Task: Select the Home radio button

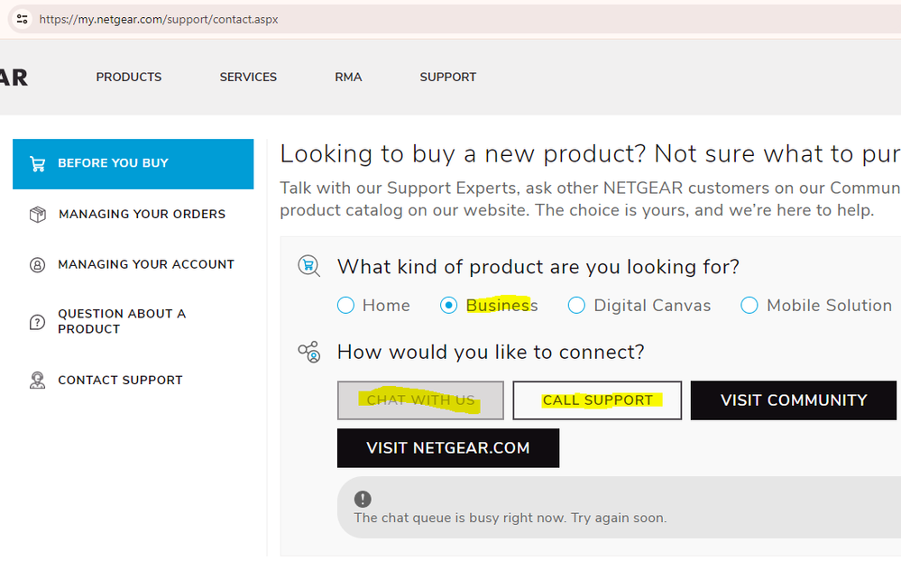Action: coord(345,306)
